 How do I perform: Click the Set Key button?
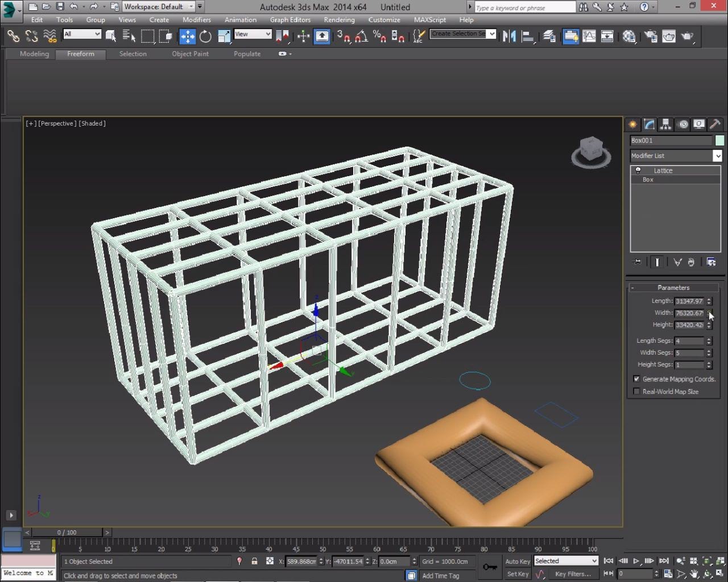[x=518, y=574]
